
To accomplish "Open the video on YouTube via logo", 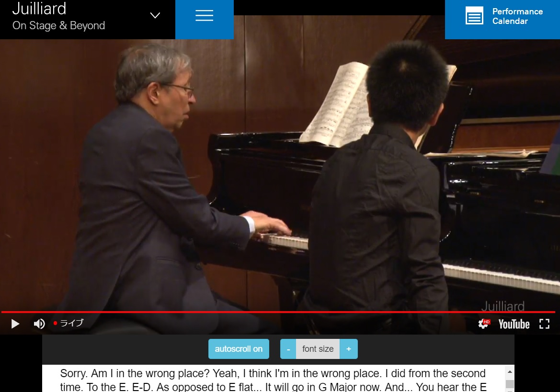I will pyautogui.click(x=514, y=324).
